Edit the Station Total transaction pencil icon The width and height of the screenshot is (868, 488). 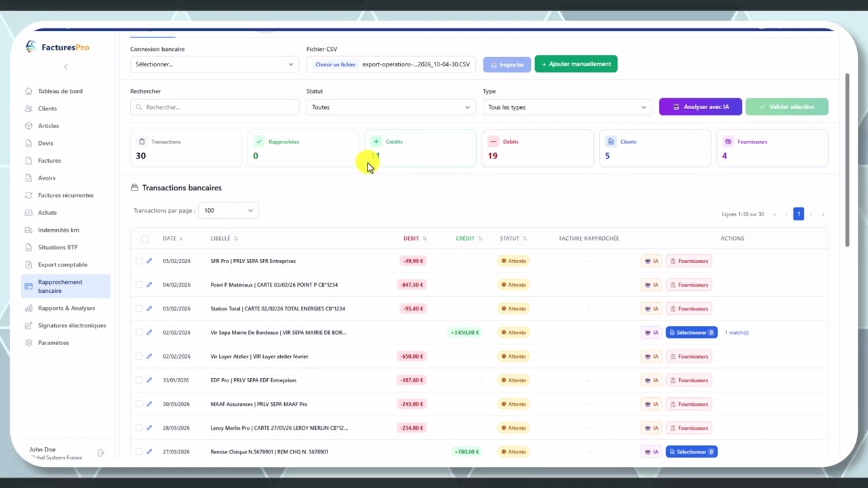149,308
